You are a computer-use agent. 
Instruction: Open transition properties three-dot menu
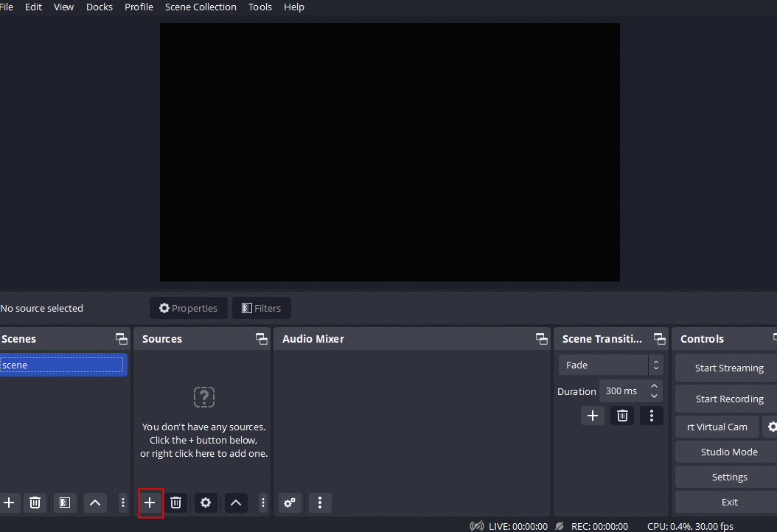click(652, 416)
